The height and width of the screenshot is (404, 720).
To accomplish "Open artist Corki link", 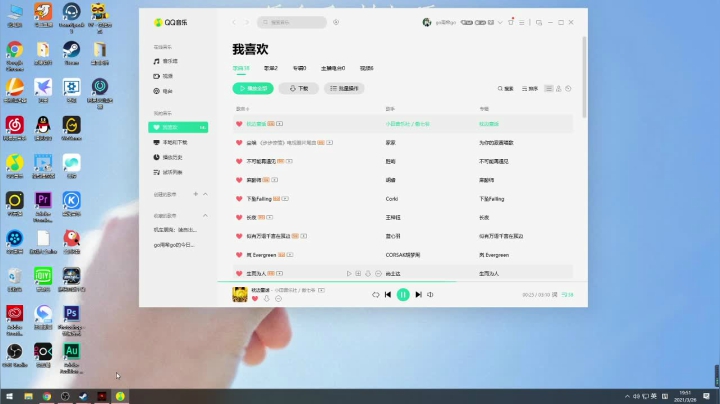I will tap(392, 199).
